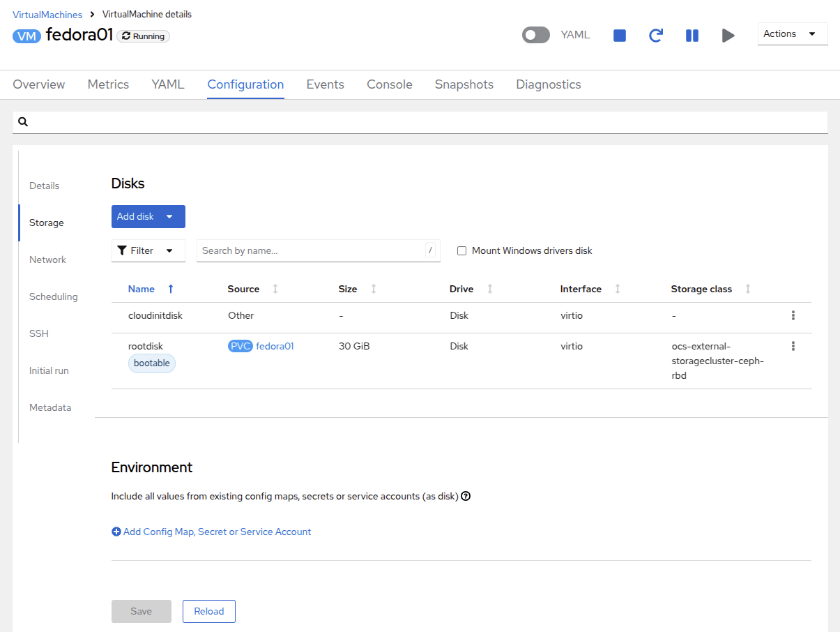Click the Start VM play icon
Screen dimensions: 840x632
(728, 36)
